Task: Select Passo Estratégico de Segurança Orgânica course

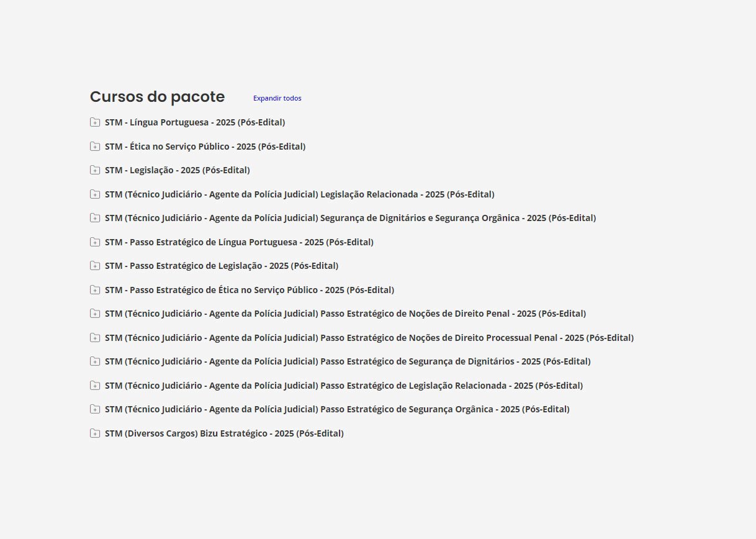Action: (337, 409)
